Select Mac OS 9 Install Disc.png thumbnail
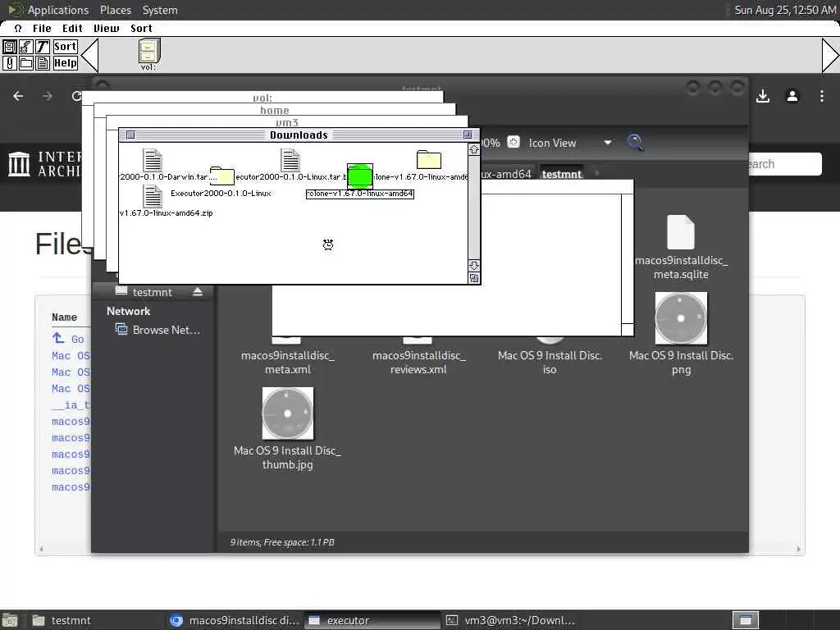 (x=681, y=318)
